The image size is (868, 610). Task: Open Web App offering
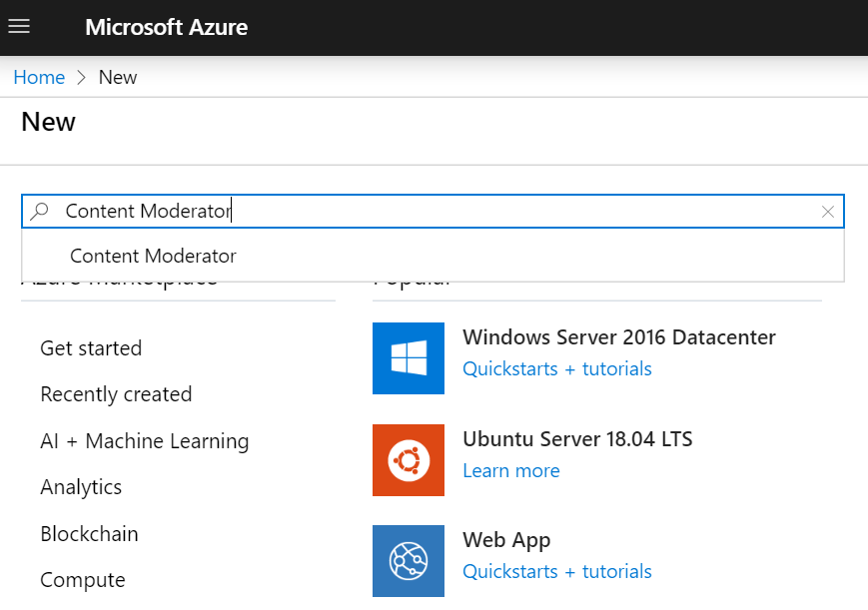pyautogui.click(x=506, y=540)
